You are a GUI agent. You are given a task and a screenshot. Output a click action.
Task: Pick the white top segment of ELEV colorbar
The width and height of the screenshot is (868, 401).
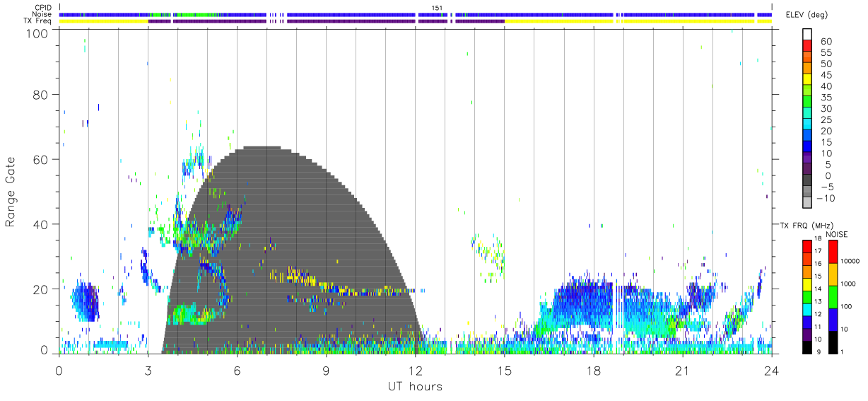(807, 34)
